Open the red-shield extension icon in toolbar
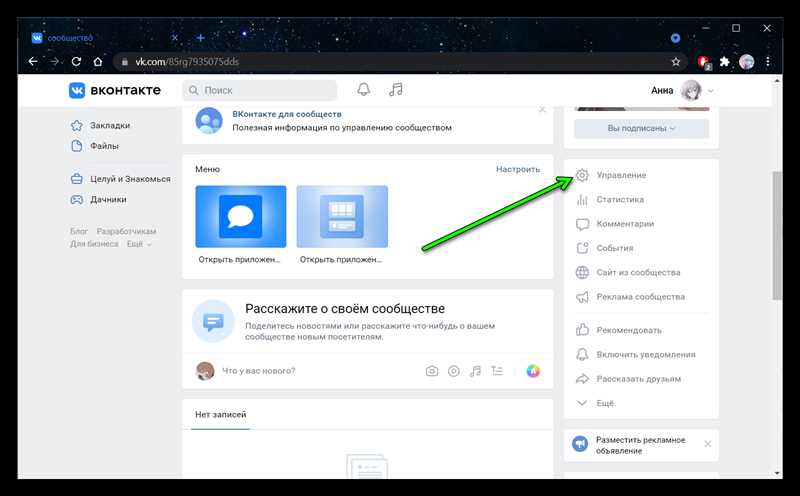Viewport: 800px width, 496px height. click(x=705, y=62)
